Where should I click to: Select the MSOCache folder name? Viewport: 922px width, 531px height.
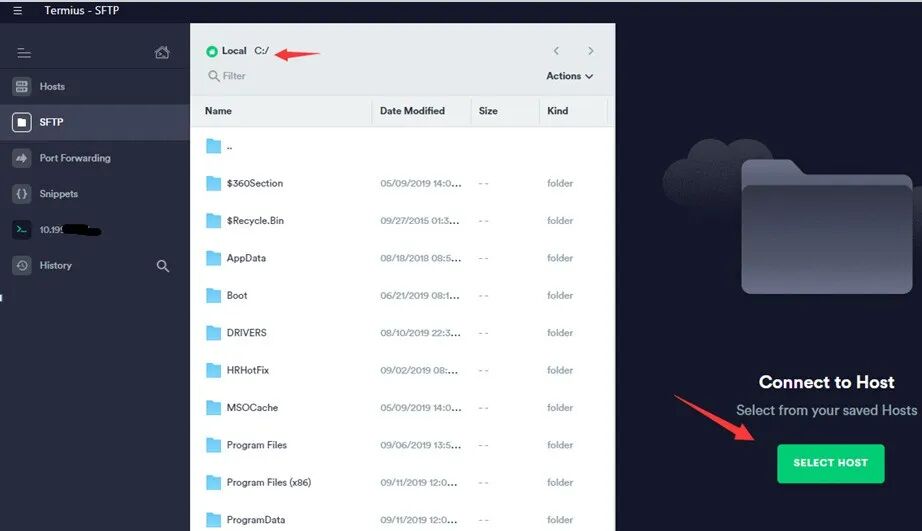(252, 408)
